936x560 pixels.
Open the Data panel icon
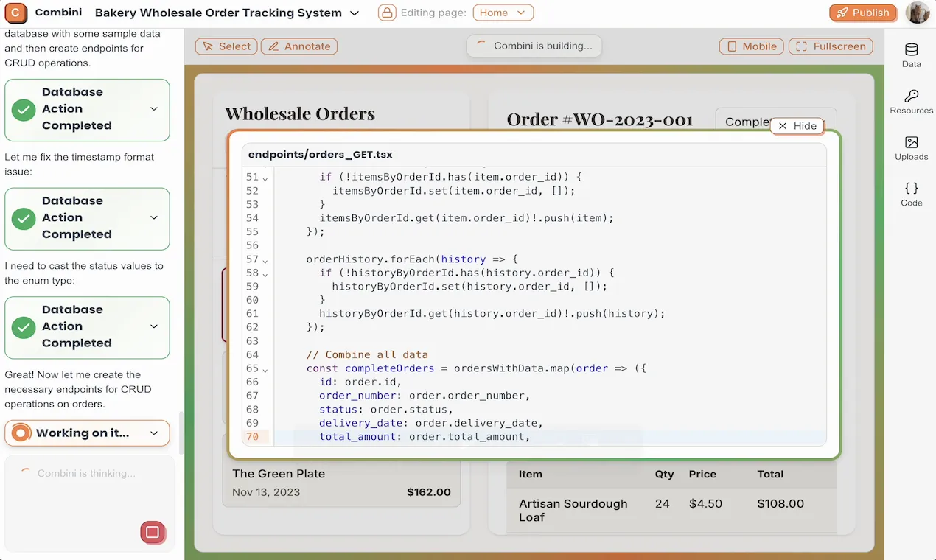[911, 50]
